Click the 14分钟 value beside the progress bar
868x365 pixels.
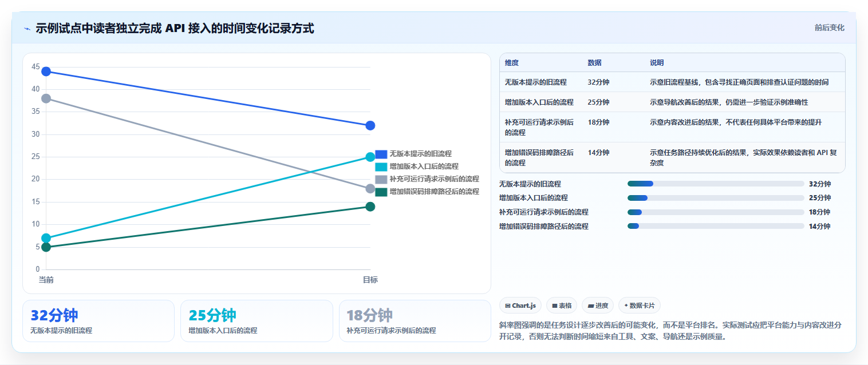(820, 226)
